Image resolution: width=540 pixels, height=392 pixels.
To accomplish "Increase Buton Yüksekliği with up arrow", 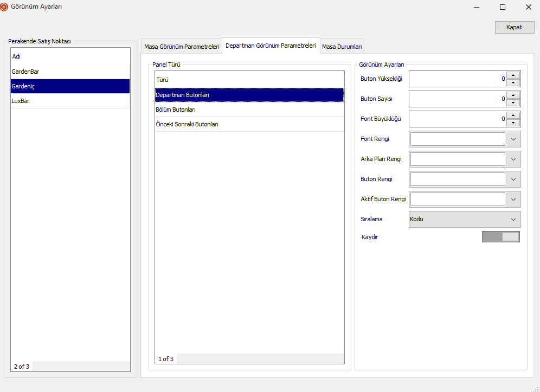I will coord(513,75).
